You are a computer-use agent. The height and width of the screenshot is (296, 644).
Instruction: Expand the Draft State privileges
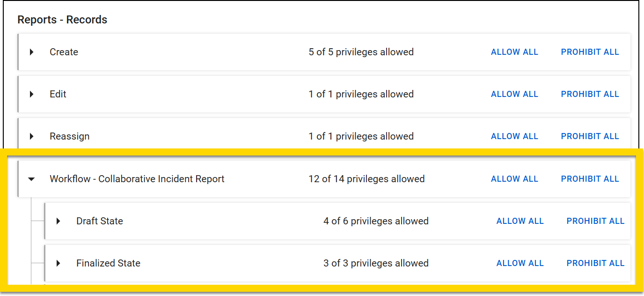(x=58, y=221)
